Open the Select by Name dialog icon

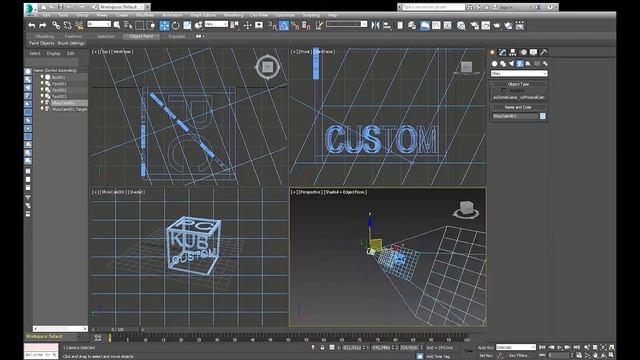[x=128, y=26]
